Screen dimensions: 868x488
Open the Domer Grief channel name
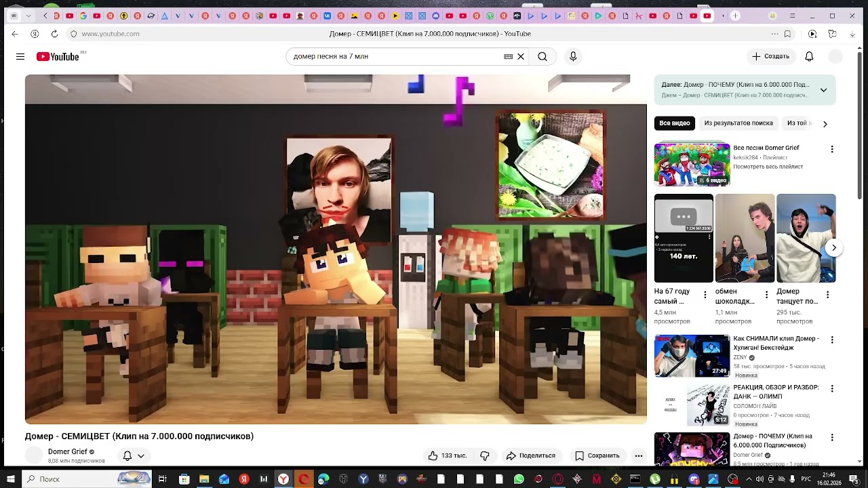(68, 451)
